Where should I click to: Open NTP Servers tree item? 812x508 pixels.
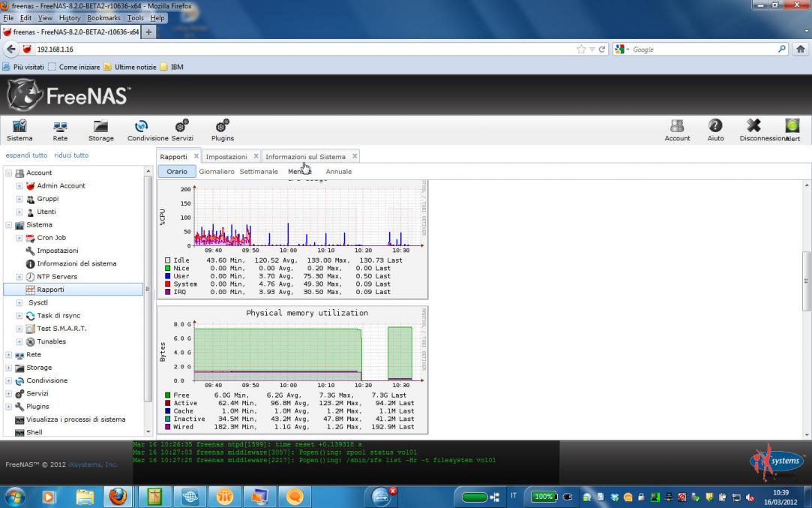click(56, 276)
